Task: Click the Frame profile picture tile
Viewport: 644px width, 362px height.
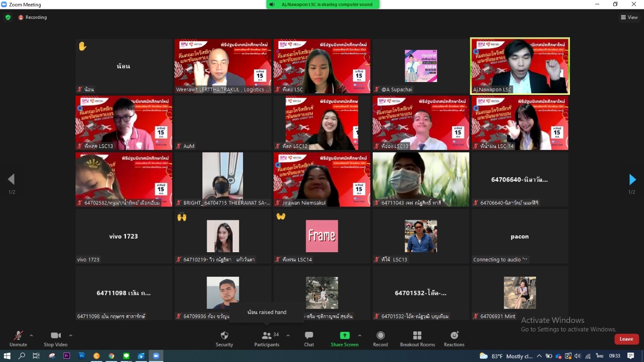Action: 322,236
